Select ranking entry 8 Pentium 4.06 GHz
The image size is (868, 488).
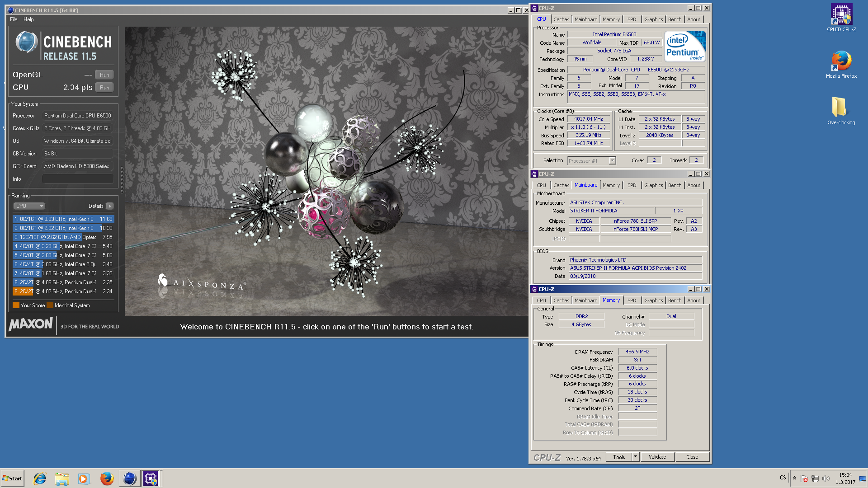63,282
